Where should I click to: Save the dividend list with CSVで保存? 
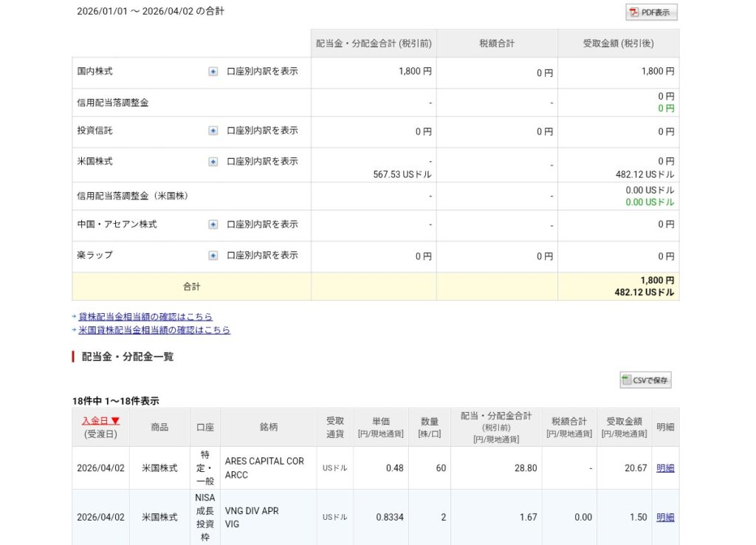point(645,380)
